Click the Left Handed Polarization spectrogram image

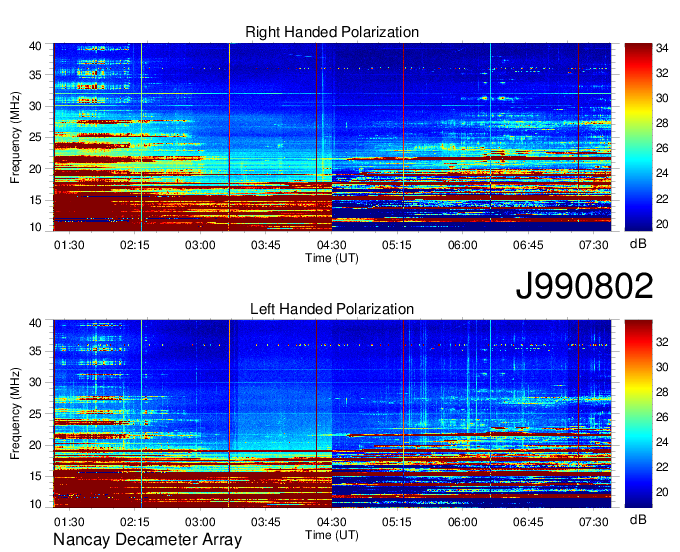coord(332,414)
